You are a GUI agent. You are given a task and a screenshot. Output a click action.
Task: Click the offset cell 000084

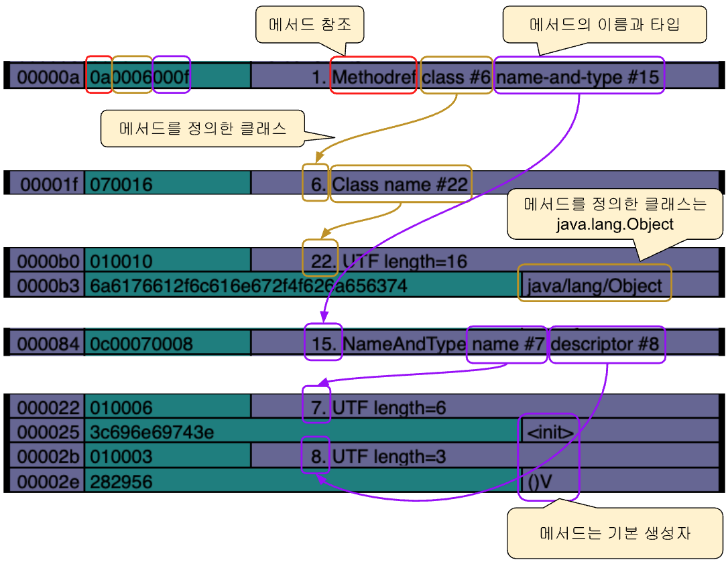[48, 344]
